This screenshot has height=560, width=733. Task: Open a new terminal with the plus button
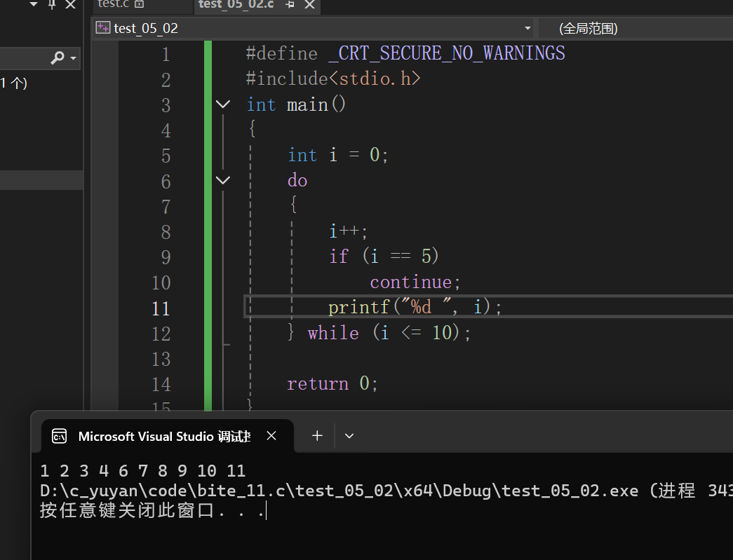click(x=316, y=435)
